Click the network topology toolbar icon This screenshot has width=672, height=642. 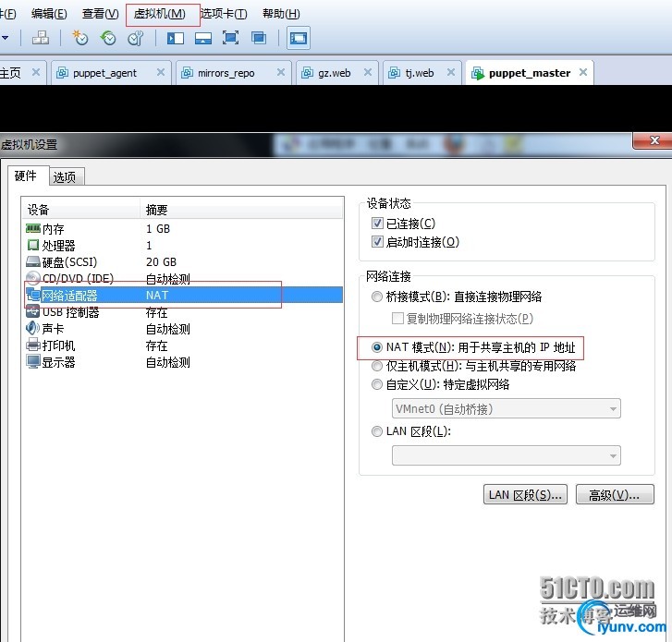pyautogui.click(x=41, y=38)
